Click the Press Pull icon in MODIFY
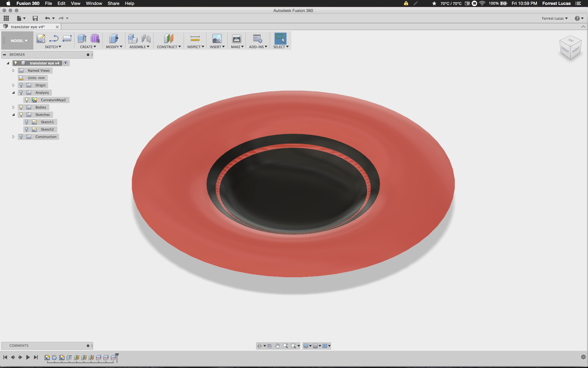 (x=113, y=38)
